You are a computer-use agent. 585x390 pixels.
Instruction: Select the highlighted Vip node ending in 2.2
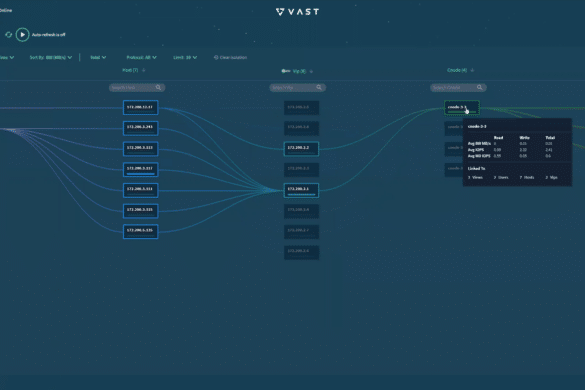tap(301, 149)
